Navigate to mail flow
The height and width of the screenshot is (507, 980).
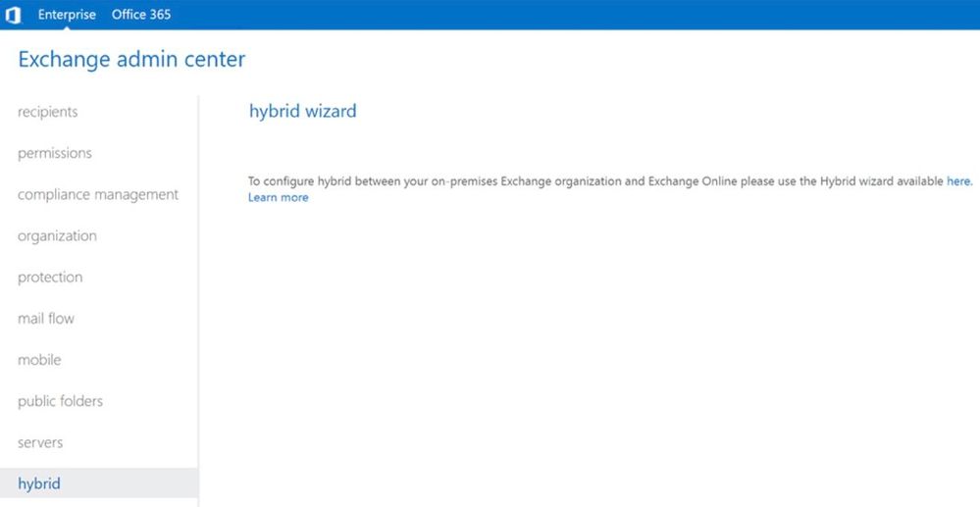[x=46, y=318]
